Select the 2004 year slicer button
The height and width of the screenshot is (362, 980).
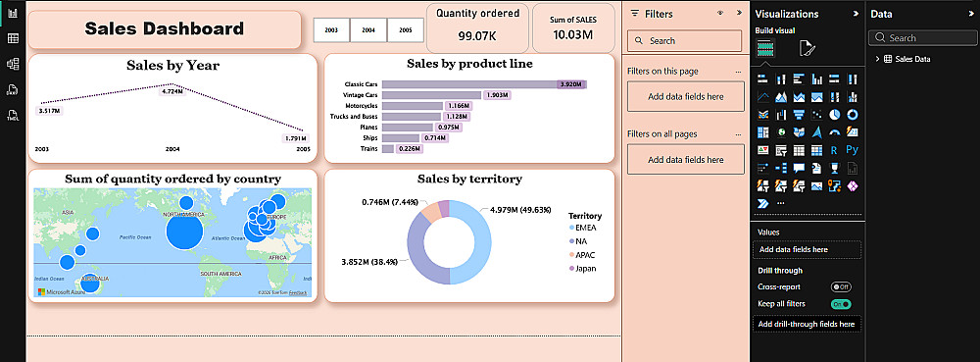click(368, 30)
